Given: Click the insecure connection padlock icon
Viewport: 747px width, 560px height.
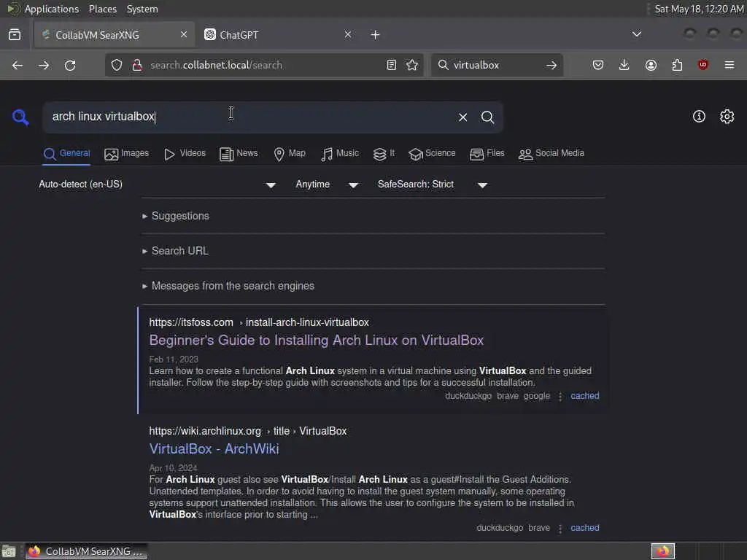Looking at the screenshot, I should [137, 65].
